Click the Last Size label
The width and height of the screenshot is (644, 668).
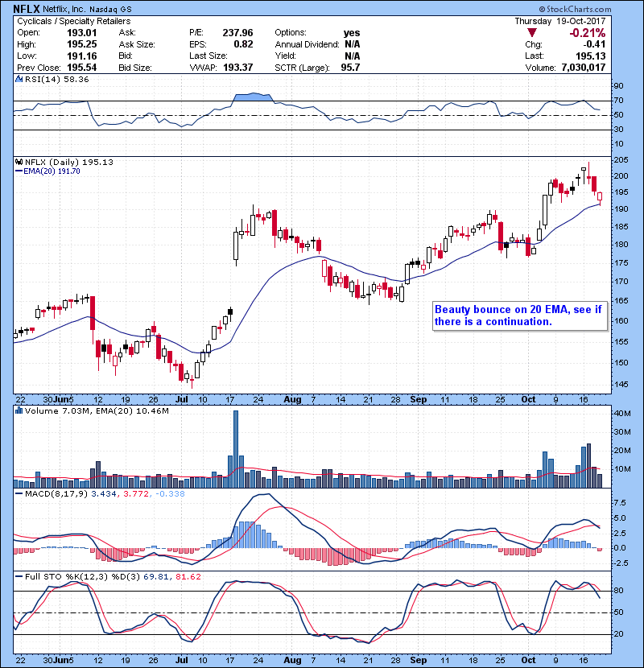(208, 56)
